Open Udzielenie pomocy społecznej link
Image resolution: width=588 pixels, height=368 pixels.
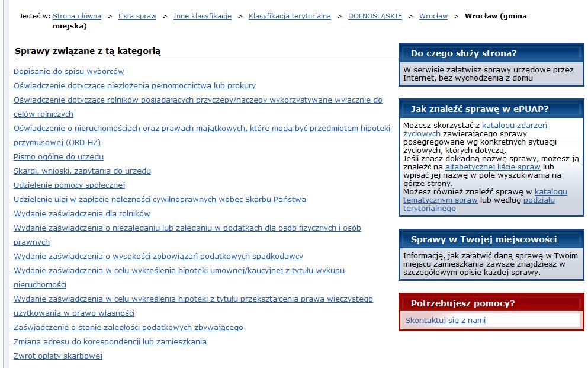pos(69,185)
